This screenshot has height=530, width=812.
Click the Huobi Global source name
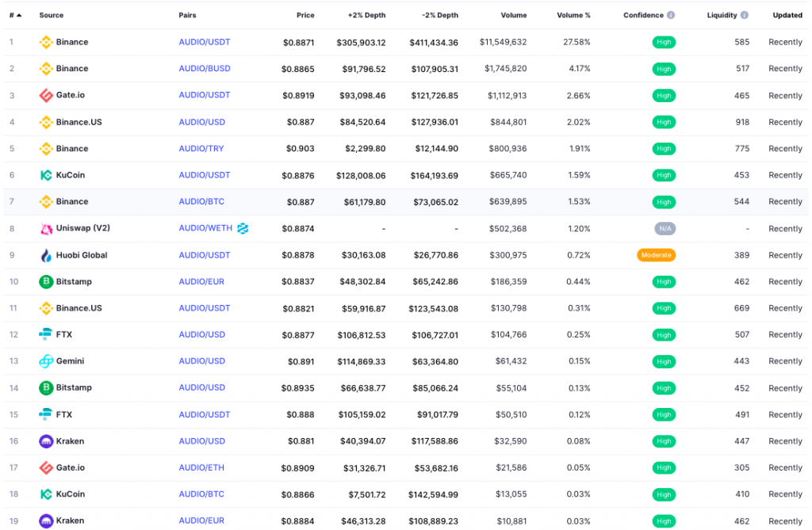82,255
